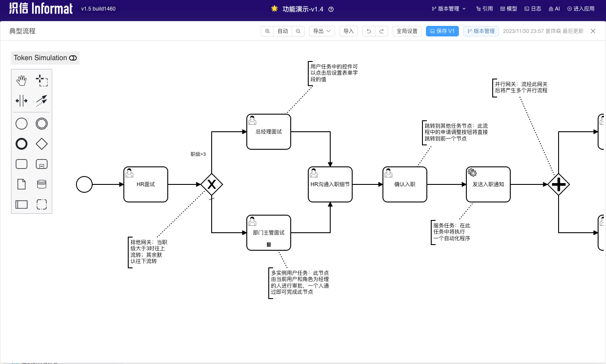Toggle the Token Simulation switch
The width and height of the screenshot is (606, 364).
click(x=72, y=58)
